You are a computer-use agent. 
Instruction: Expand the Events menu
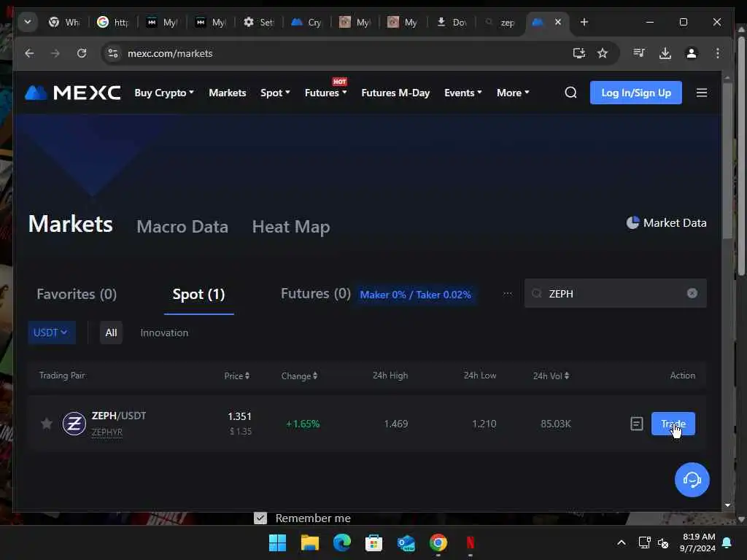point(462,93)
